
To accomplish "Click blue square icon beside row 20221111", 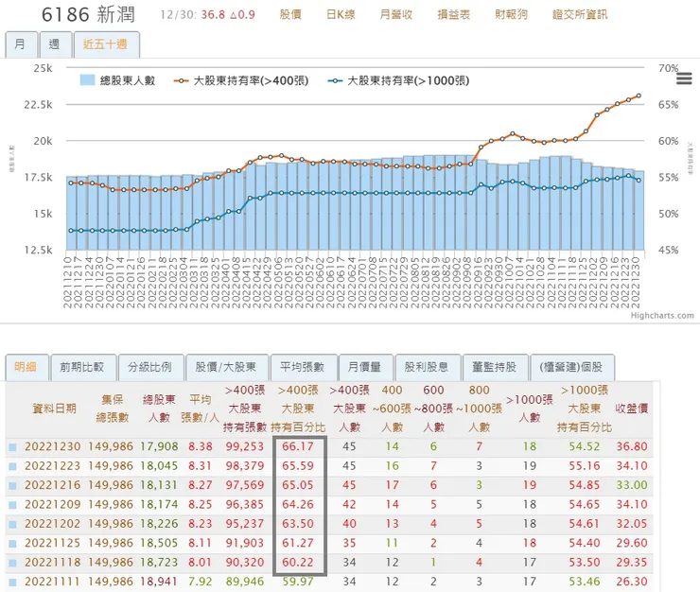I will tap(13, 582).
